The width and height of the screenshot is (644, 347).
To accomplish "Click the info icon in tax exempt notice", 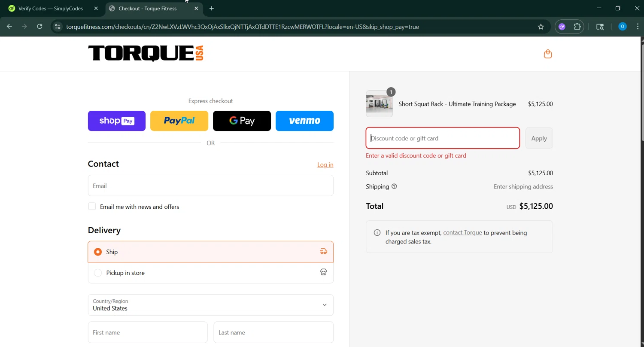I will (377, 233).
